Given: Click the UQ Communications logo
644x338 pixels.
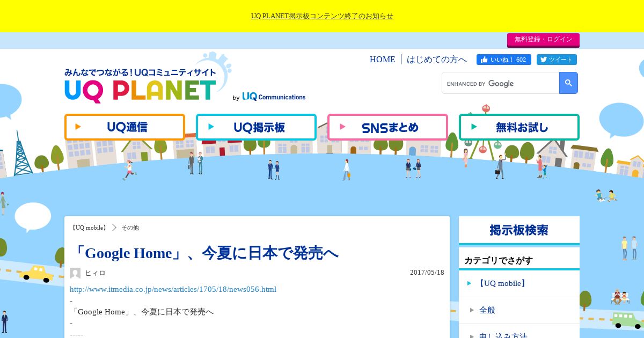Looking at the screenshot, I should coord(274,97).
